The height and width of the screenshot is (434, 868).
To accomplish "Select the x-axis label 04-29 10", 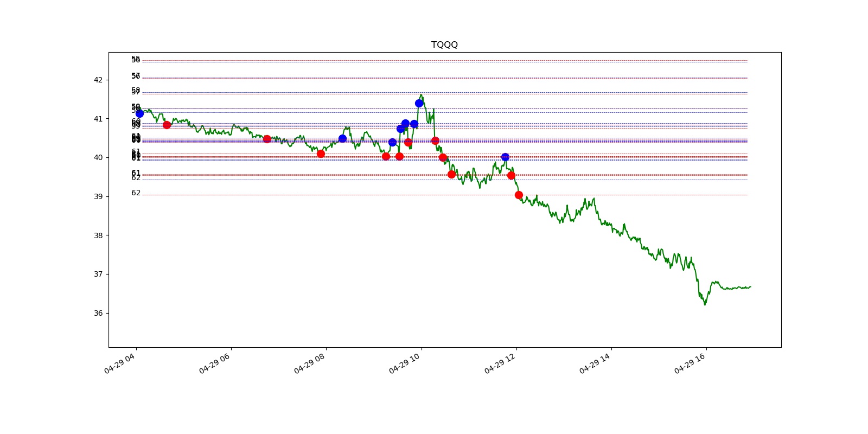I will coord(404,363).
